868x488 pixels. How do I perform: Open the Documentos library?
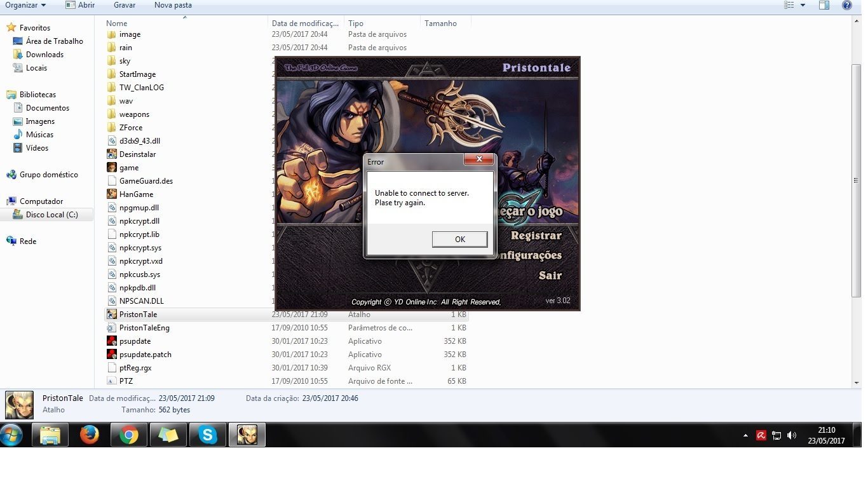pos(48,108)
